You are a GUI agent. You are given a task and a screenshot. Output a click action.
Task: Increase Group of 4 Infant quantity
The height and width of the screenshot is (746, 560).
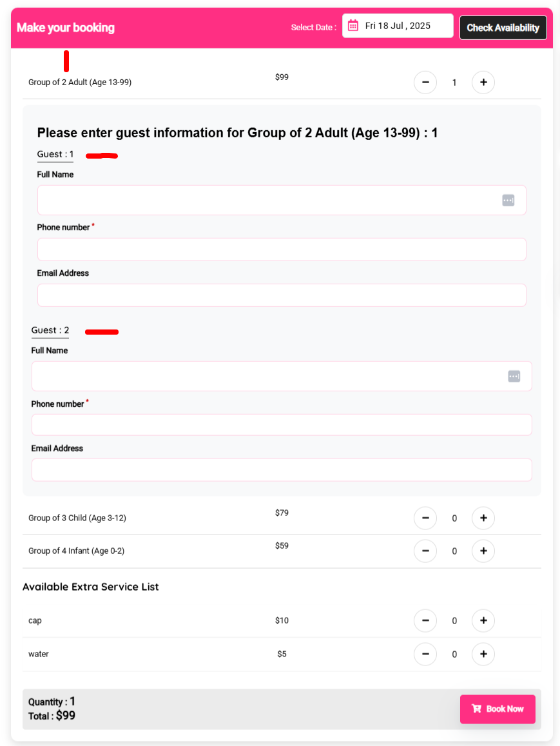[483, 551]
